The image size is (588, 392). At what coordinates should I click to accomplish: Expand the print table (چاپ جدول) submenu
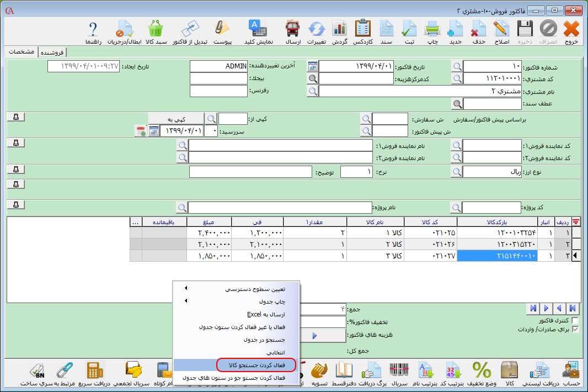click(x=237, y=301)
